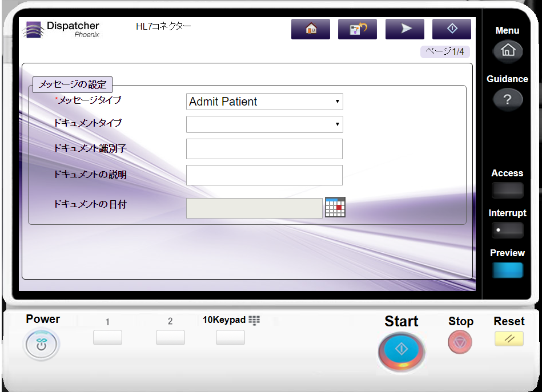542x392 pixels.
Task: Toggle the blue Preview key
Action: pos(507,270)
